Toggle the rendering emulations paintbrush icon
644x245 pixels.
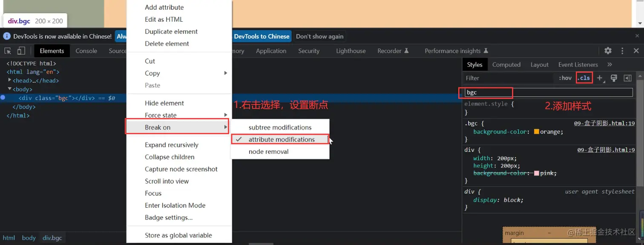(x=614, y=78)
